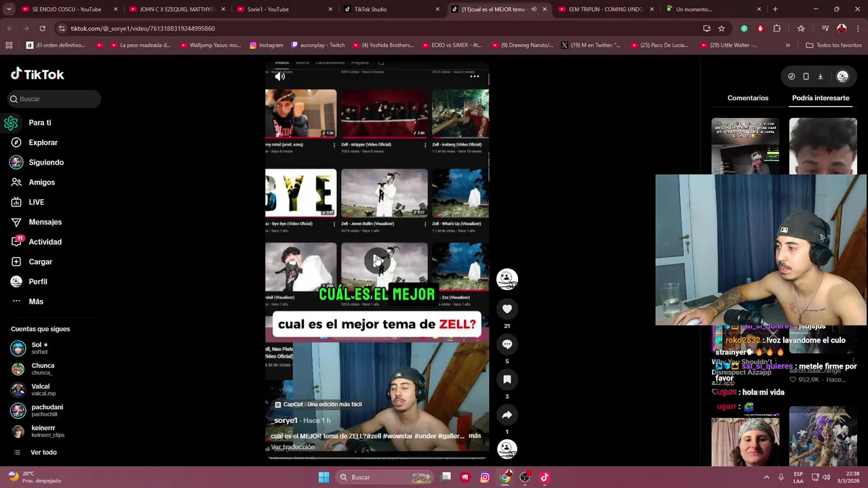Viewport: 868px width, 488px height.
Task: Open the Instagram bookmark
Action: coord(267,45)
